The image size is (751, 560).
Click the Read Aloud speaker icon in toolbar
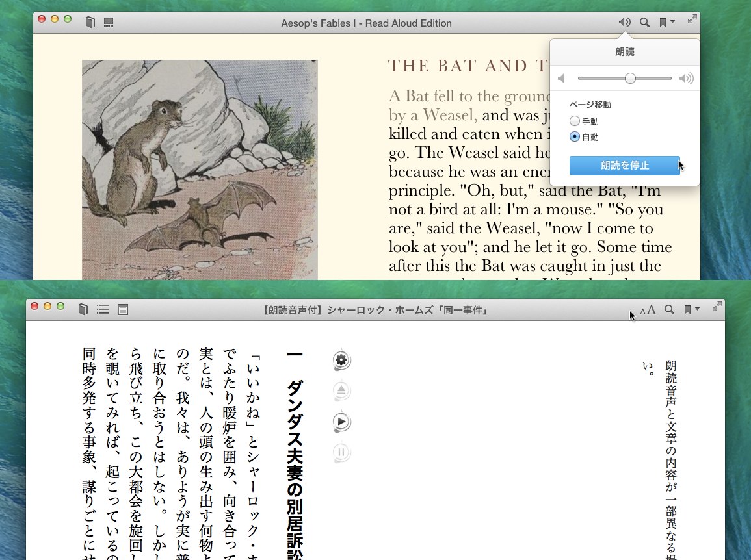(624, 23)
